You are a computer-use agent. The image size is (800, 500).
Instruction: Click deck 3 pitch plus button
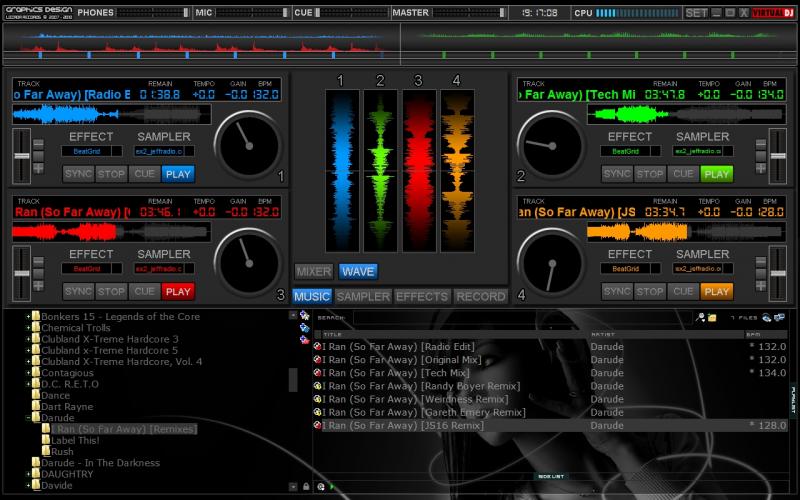tap(38, 286)
